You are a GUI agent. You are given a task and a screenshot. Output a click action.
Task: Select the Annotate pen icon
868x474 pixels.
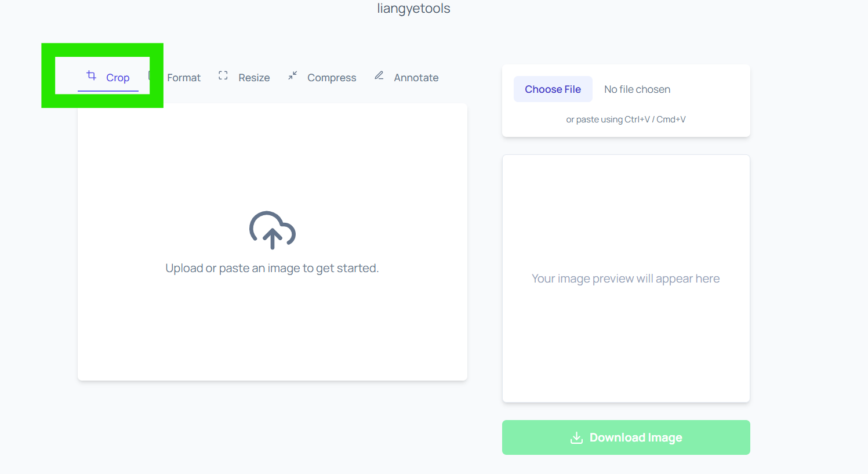pyautogui.click(x=379, y=75)
